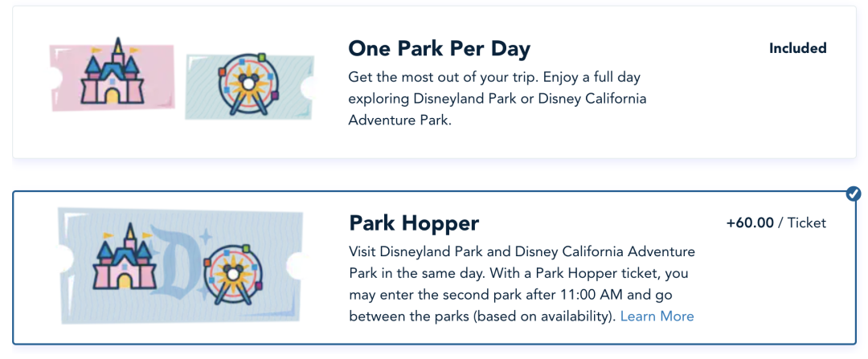Click the green Ferris wheel ticket icon
This screenshot has width=868, height=359.
pos(250,86)
